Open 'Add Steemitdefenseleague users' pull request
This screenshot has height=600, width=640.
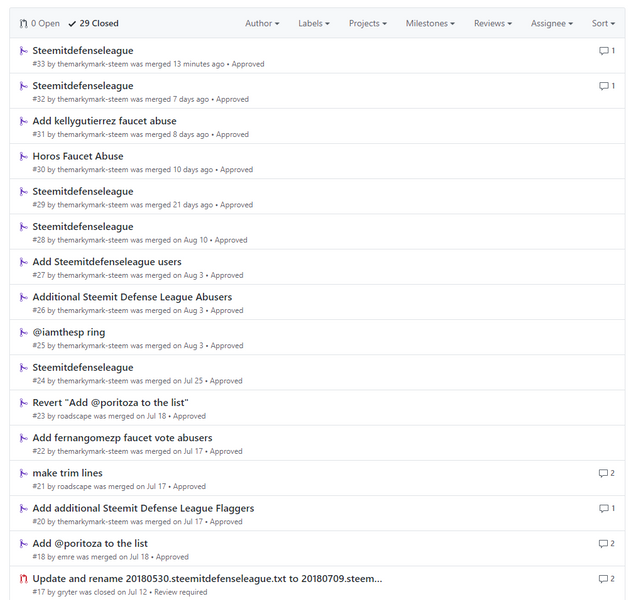[x=107, y=262]
